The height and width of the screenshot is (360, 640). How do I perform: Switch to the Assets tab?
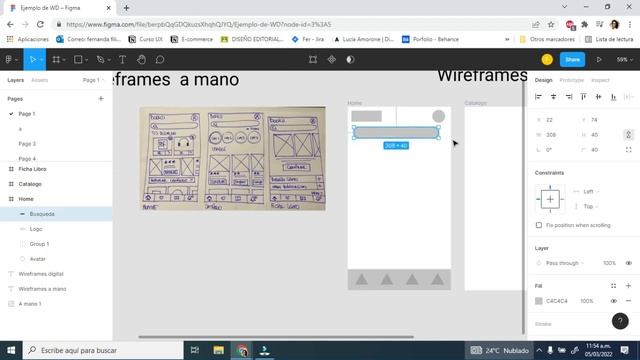pos(40,80)
